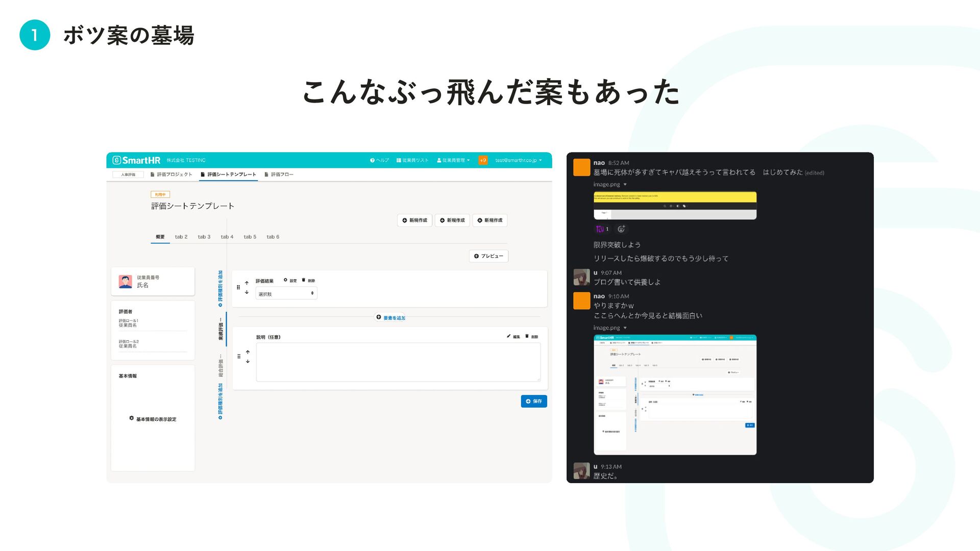980x551 pixels.
Task: Click drag handle of 評価結果 card
Action: 238,287
